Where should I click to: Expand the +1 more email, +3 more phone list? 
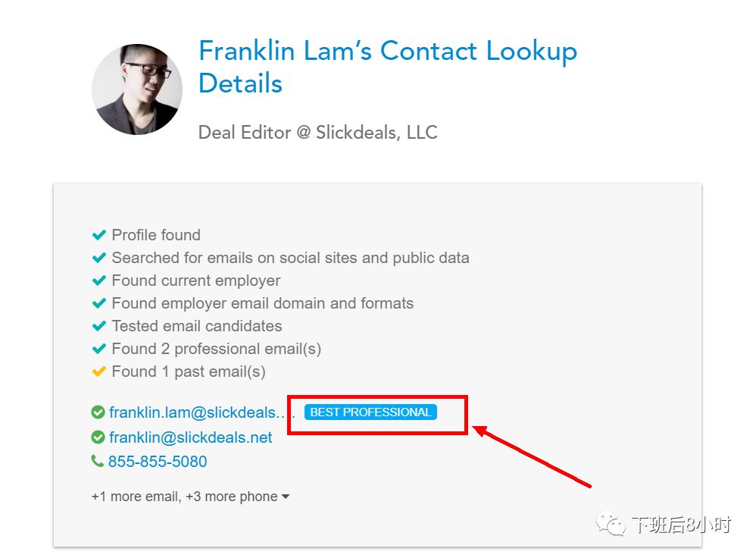coord(190,497)
